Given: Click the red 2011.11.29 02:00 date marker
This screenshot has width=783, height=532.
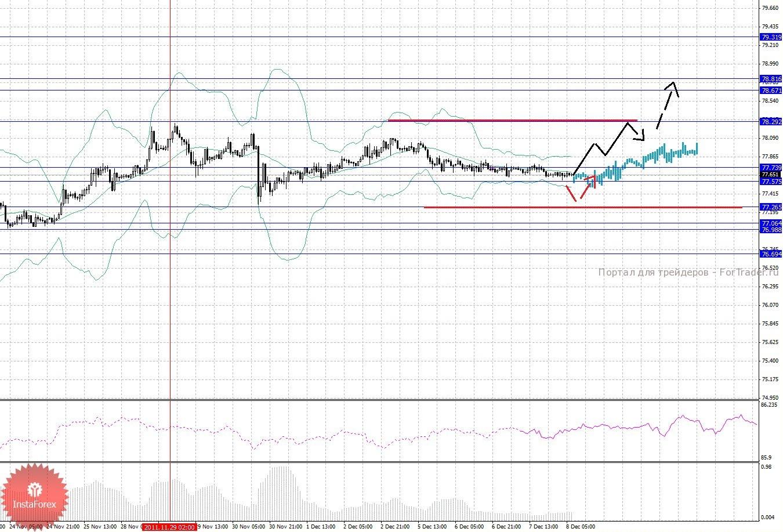Looking at the screenshot, I should [169, 527].
